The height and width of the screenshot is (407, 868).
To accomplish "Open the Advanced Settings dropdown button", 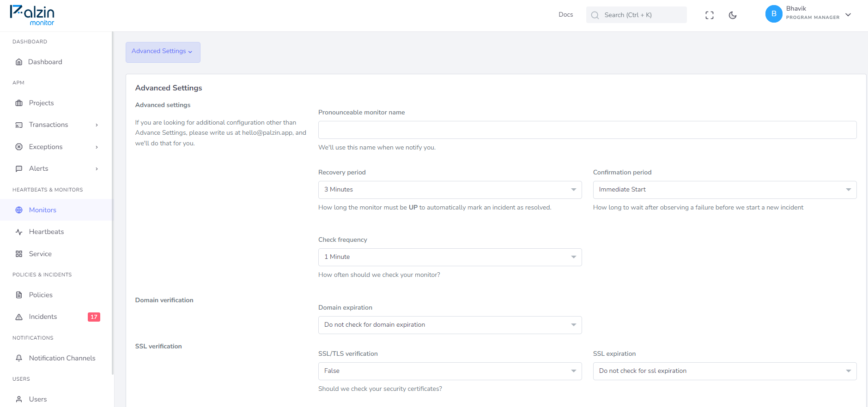I will coord(163,52).
